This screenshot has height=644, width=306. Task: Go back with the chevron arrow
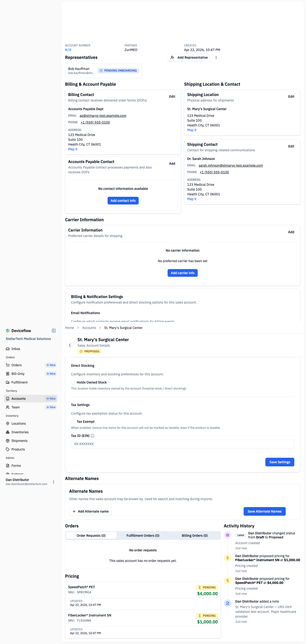pyautogui.click(x=70, y=345)
